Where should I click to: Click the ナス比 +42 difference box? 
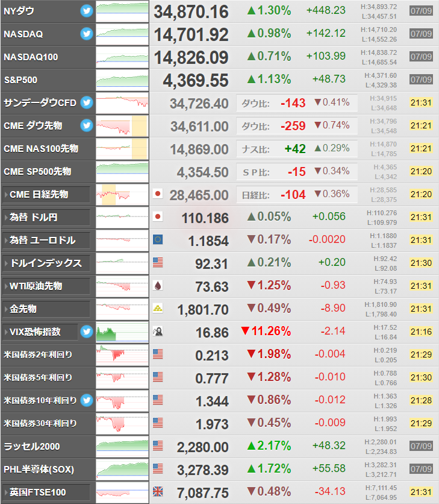click(x=297, y=149)
